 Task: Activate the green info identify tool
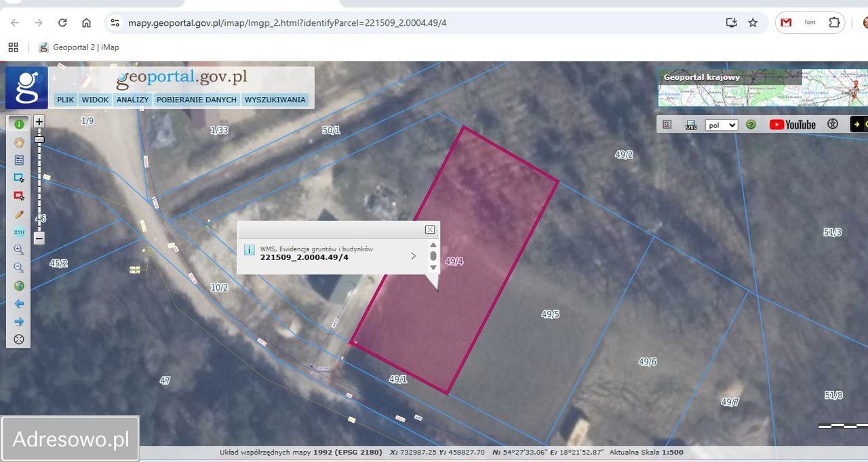point(19,124)
